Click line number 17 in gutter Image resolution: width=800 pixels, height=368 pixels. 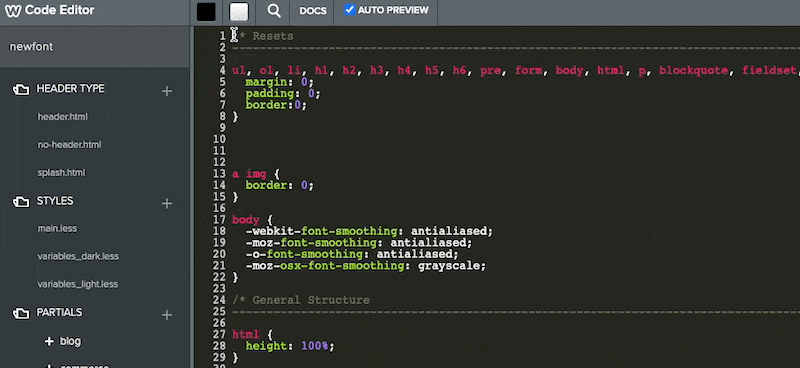point(219,219)
